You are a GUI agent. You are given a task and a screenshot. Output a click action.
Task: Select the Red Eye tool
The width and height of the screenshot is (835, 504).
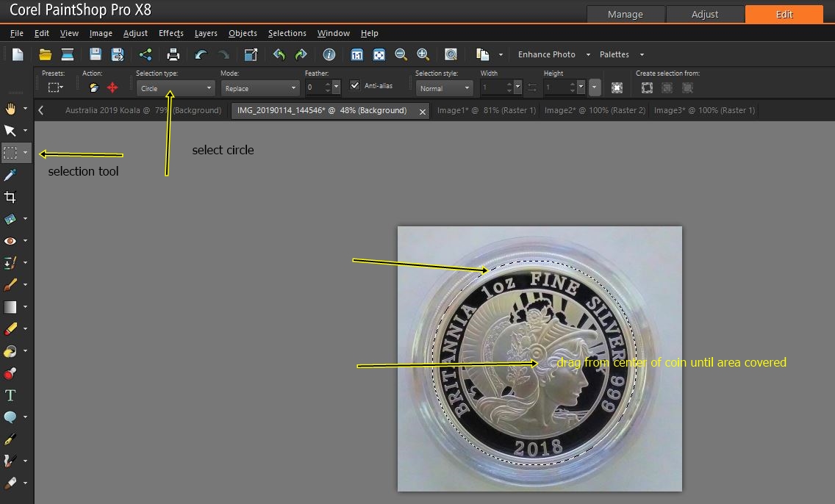tap(10, 241)
